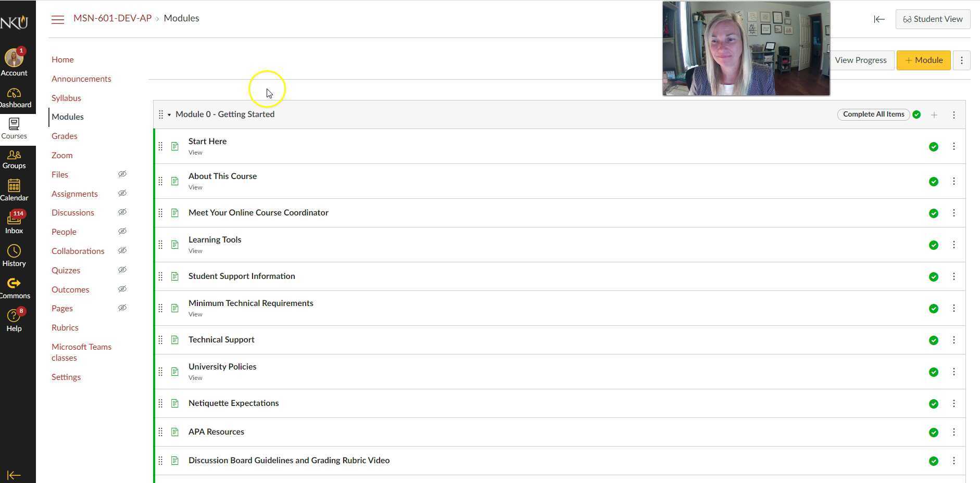The image size is (980, 483).
Task: Open the Dashboard from the global navigation
Action: 14,96
